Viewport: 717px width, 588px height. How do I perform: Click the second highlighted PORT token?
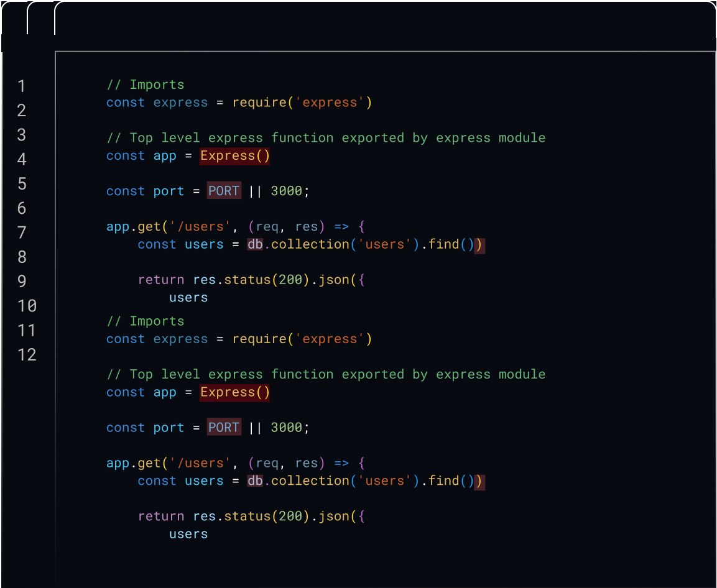pyautogui.click(x=224, y=428)
